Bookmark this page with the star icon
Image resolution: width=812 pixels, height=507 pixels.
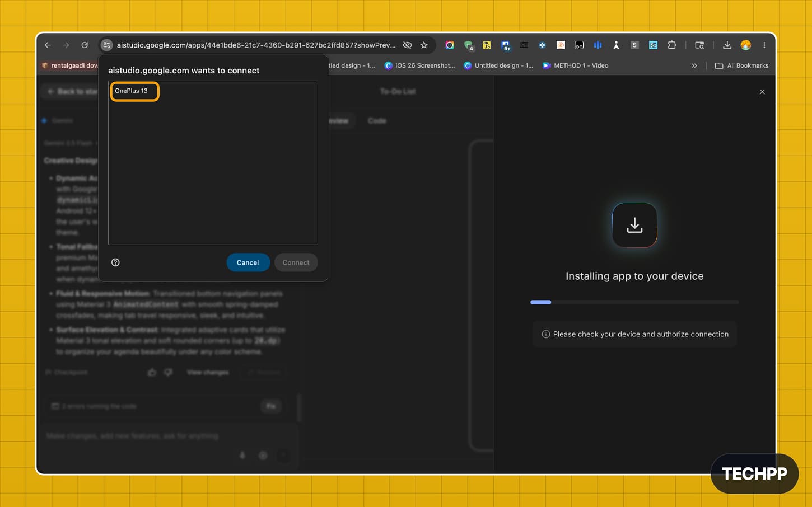point(424,45)
